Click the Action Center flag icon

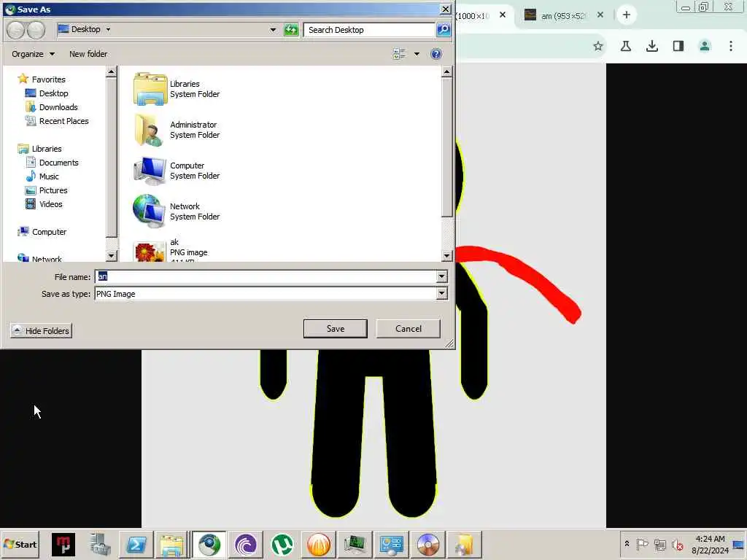point(642,544)
